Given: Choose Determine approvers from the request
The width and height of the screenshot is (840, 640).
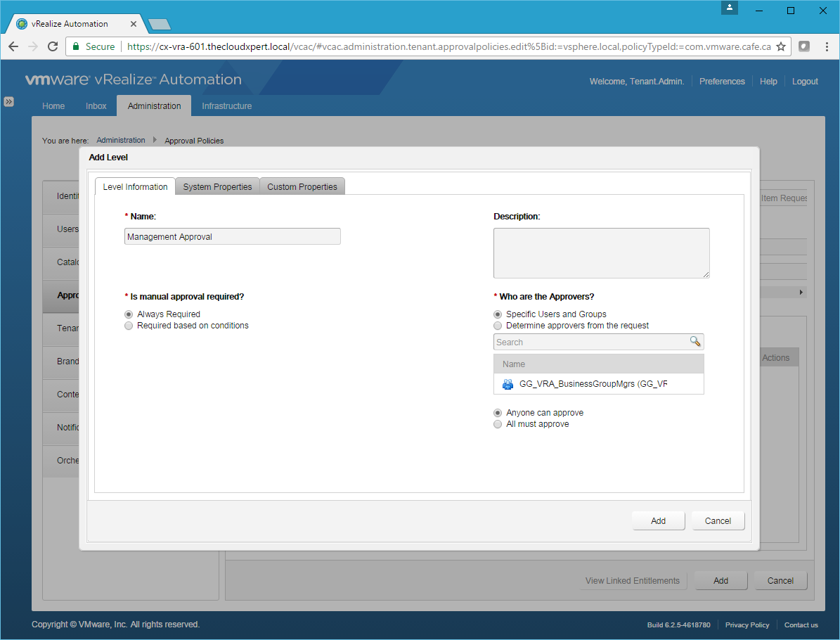Looking at the screenshot, I should coord(498,326).
